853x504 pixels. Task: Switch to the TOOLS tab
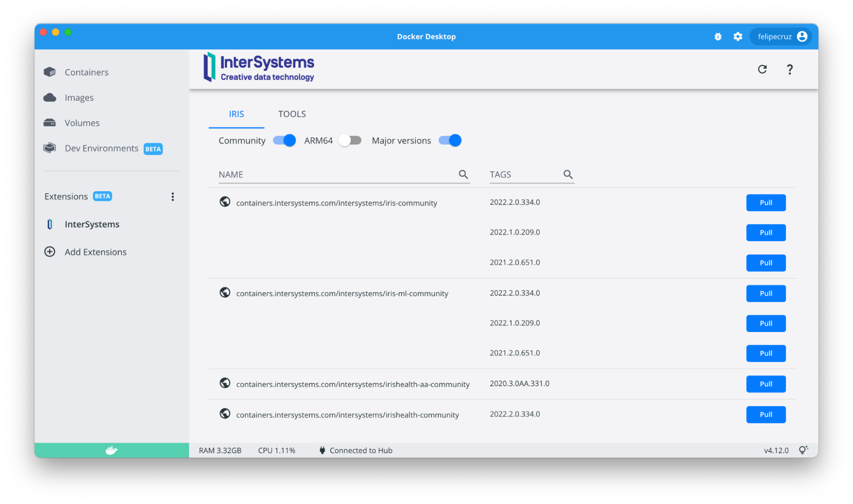pos(292,114)
